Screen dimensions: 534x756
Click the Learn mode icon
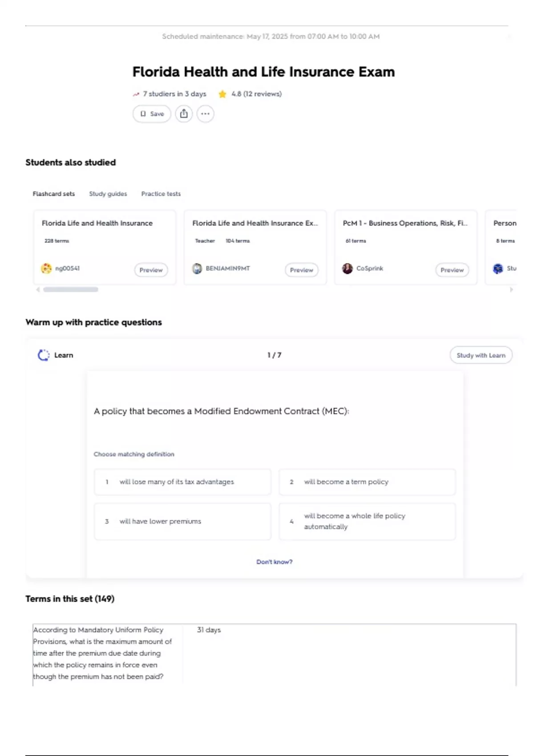[x=44, y=355]
